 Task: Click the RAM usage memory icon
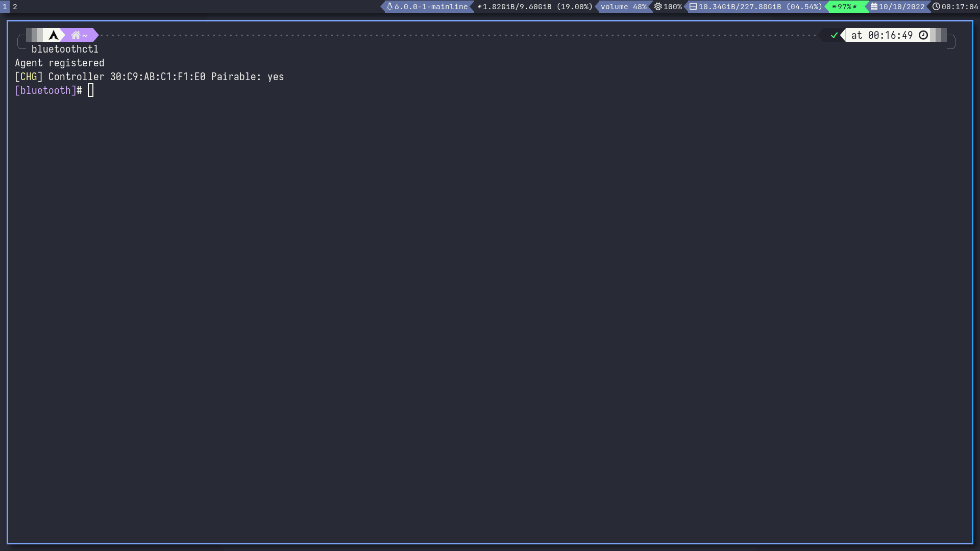[x=479, y=7]
